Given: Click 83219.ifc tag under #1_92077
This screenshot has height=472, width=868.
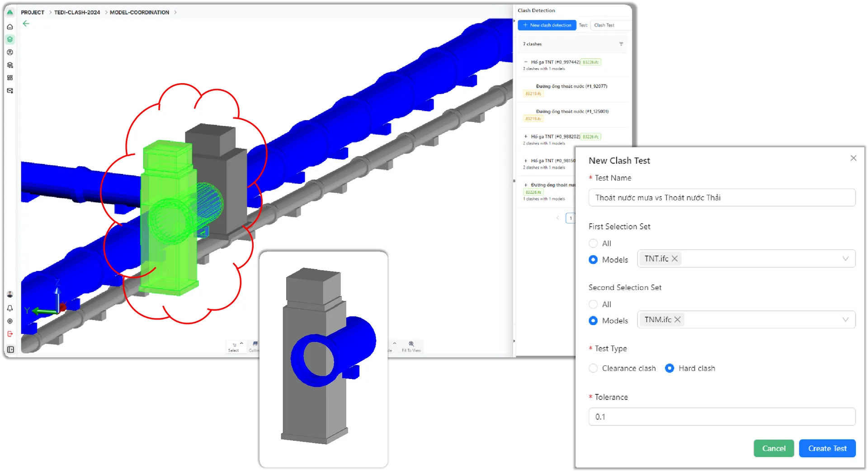Looking at the screenshot, I should coord(533,93).
